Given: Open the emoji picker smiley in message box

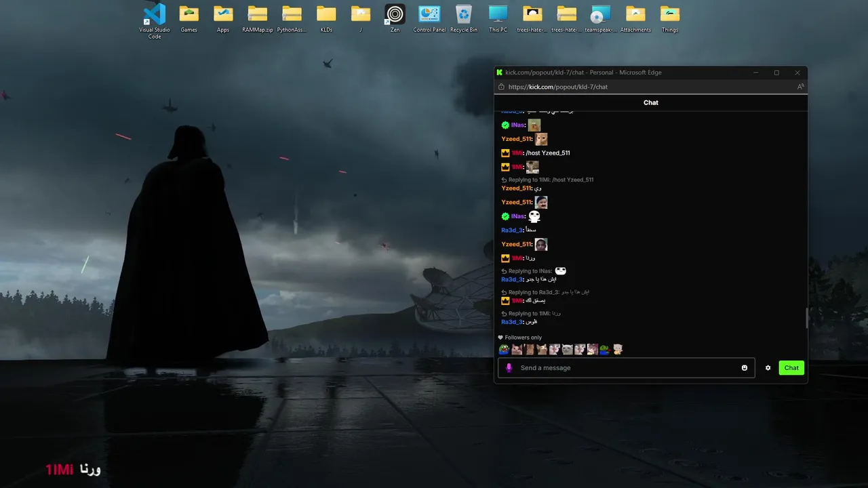Looking at the screenshot, I should pos(745,368).
